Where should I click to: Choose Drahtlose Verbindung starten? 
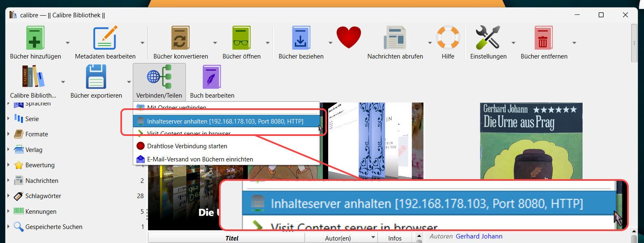(x=187, y=146)
